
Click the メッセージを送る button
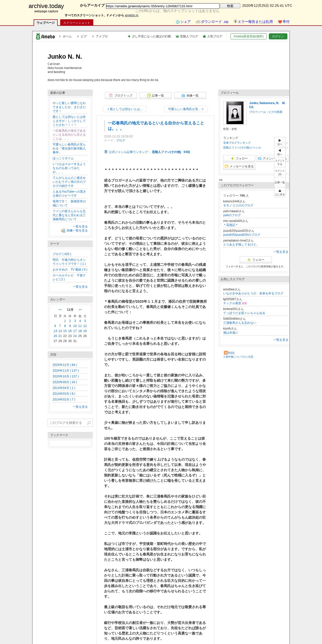239,166
